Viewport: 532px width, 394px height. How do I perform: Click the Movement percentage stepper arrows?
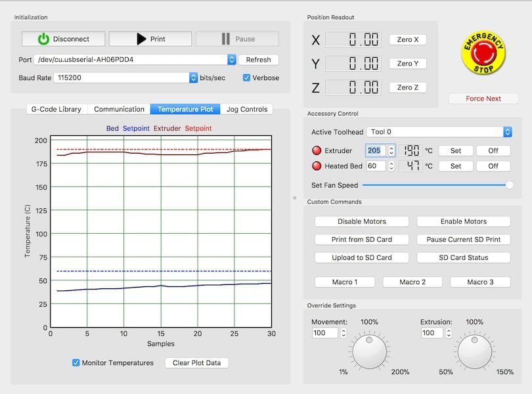click(343, 333)
